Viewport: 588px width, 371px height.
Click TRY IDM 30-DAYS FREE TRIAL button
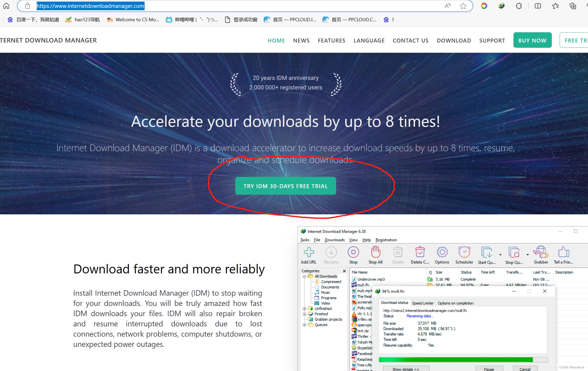(x=285, y=186)
